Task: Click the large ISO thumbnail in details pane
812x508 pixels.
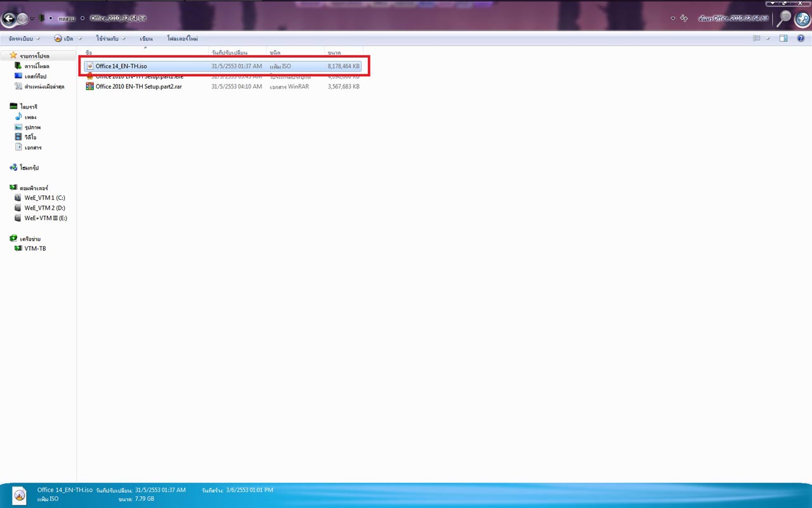Action: pos(20,495)
